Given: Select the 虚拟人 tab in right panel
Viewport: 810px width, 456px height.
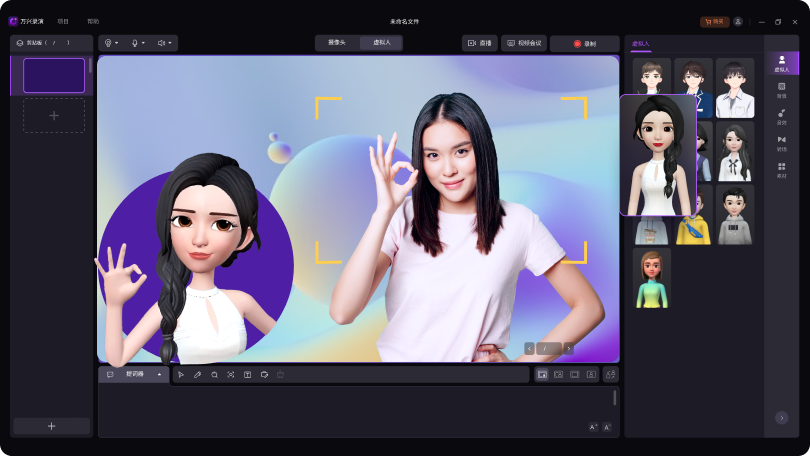Looking at the screenshot, I should [641, 44].
